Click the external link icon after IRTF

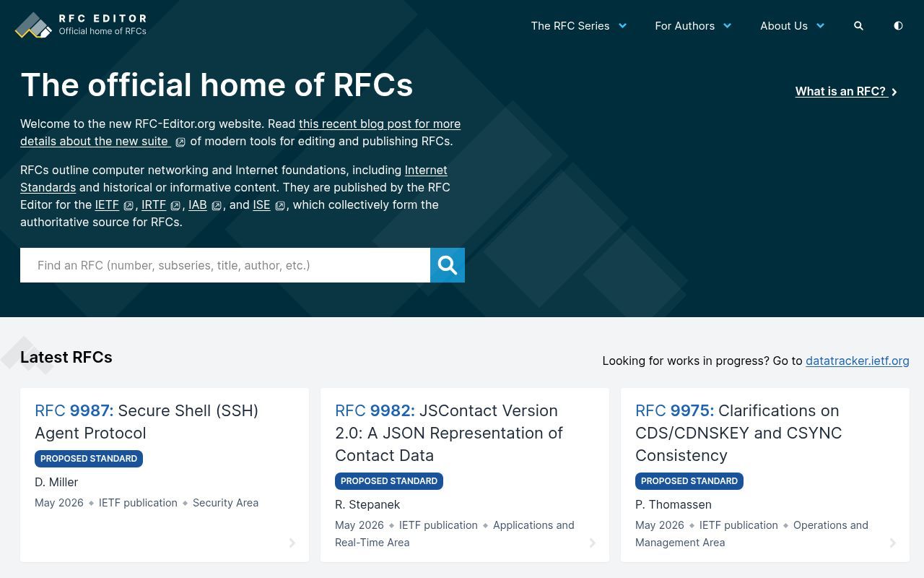[175, 206]
